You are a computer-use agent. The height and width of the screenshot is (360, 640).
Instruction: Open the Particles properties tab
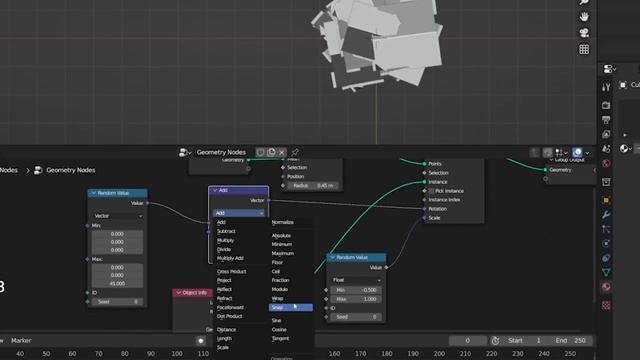pos(606,229)
